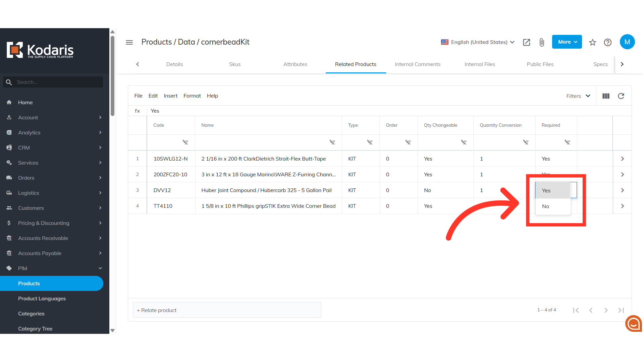Open the chat support bubble
The image size is (644, 362).
[633, 323]
